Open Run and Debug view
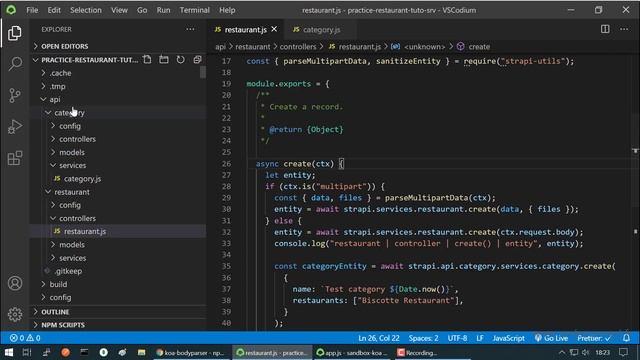Screen dimensions: 640x360 coord(15,127)
